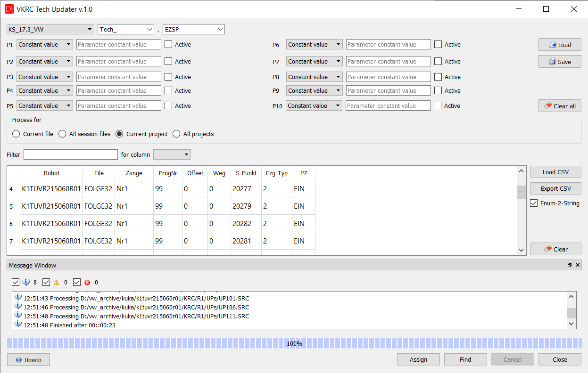Select the log entry for UP106.SRC

[x=136, y=307]
